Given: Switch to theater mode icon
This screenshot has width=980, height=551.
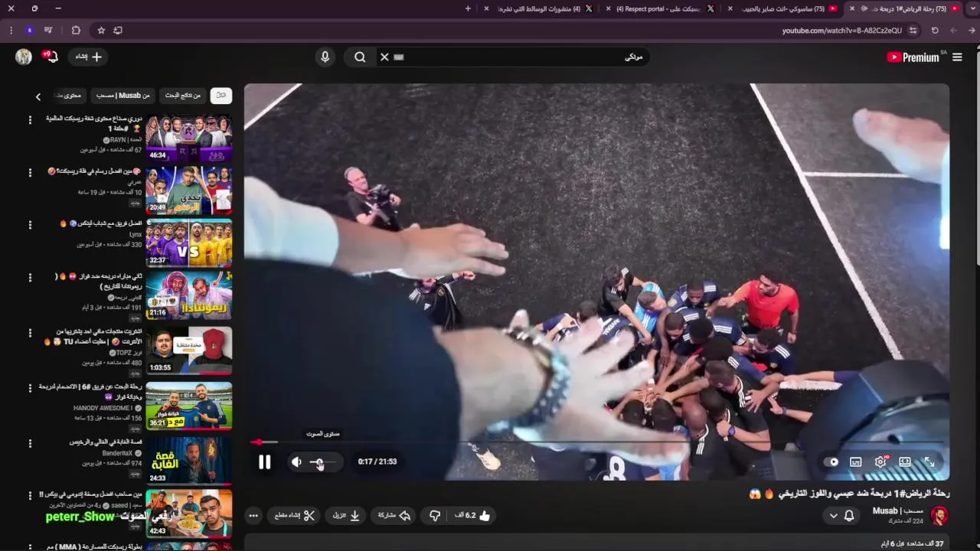Looking at the screenshot, I should pos(905,462).
